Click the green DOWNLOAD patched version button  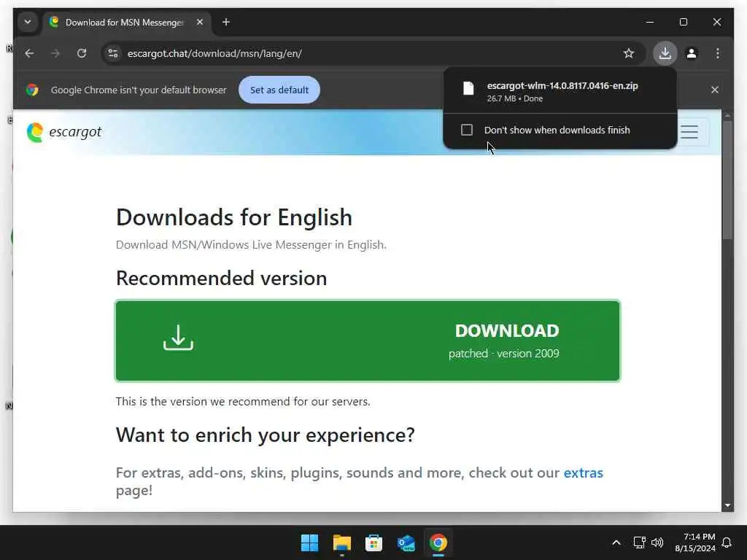pyautogui.click(x=368, y=341)
